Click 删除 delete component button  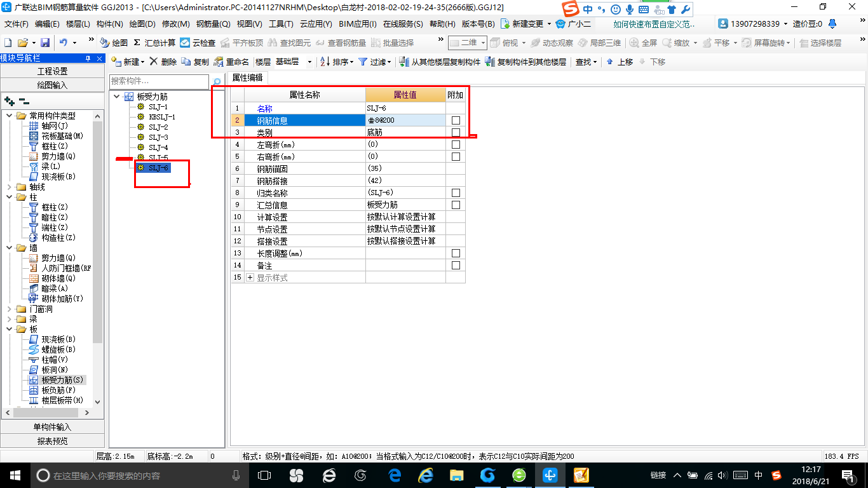pyautogui.click(x=163, y=62)
